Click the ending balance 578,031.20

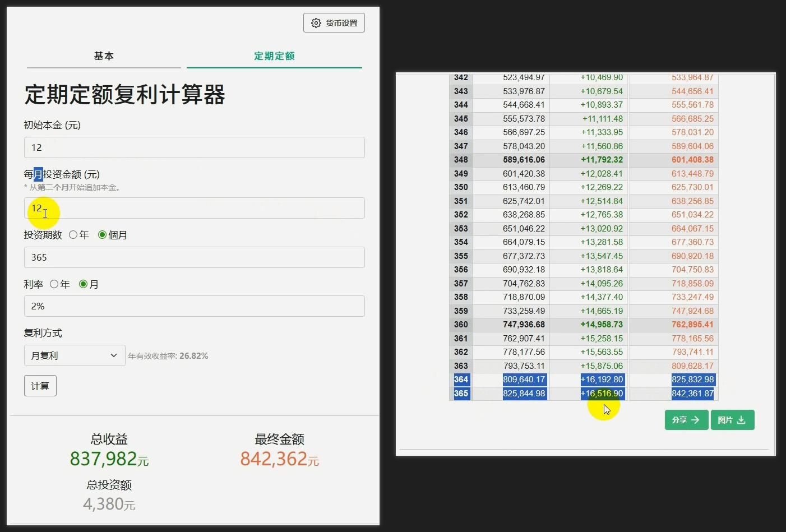click(693, 132)
